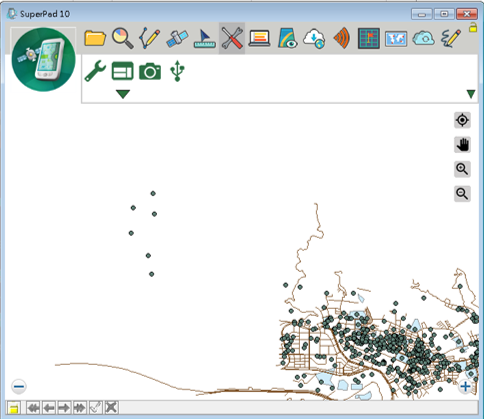Screen dimensions: 484x419
Task: Expand the green arrow at toolbar right edge
Action: tap(471, 94)
